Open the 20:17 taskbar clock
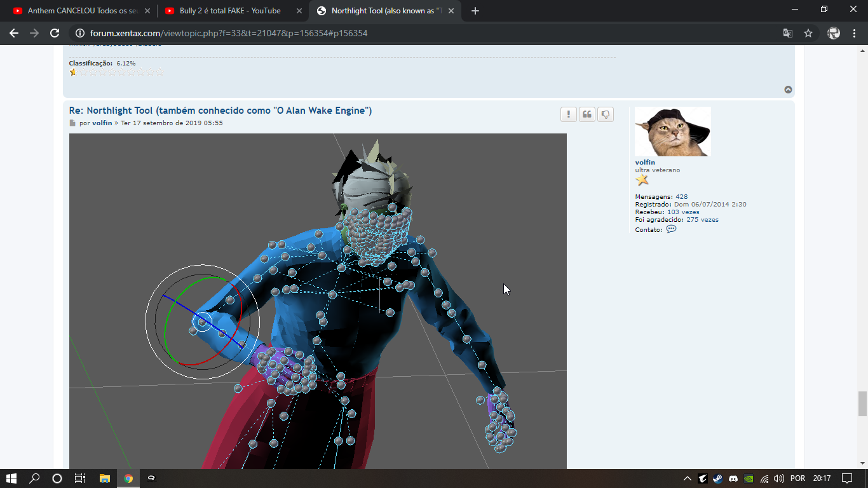868x488 pixels. tap(822, 478)
